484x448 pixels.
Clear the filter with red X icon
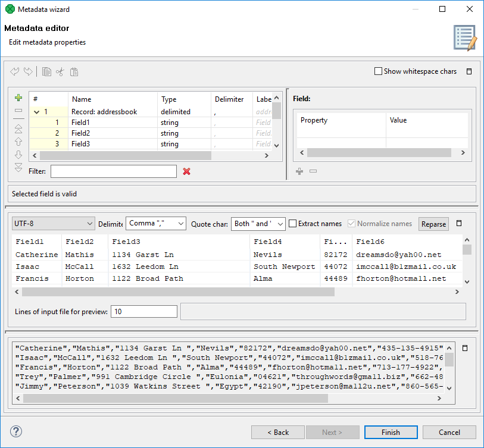(x=186, y=171)
